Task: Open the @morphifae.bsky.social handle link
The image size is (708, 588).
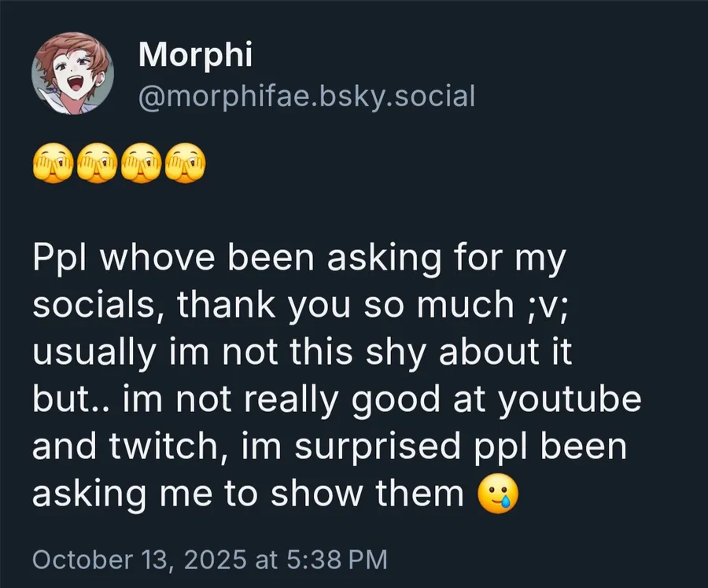Action: [307, 96]
